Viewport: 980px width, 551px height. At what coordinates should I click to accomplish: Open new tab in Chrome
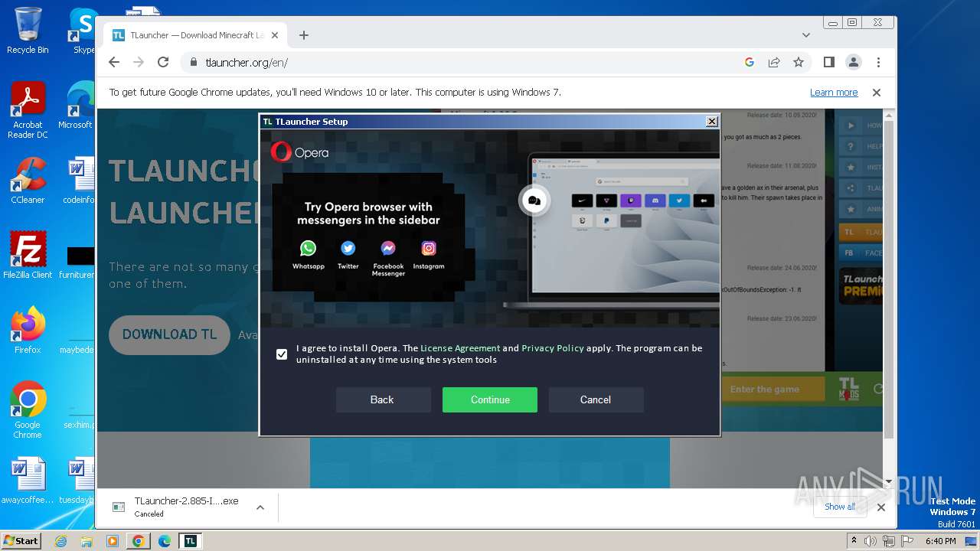click(x=304, y=35)
